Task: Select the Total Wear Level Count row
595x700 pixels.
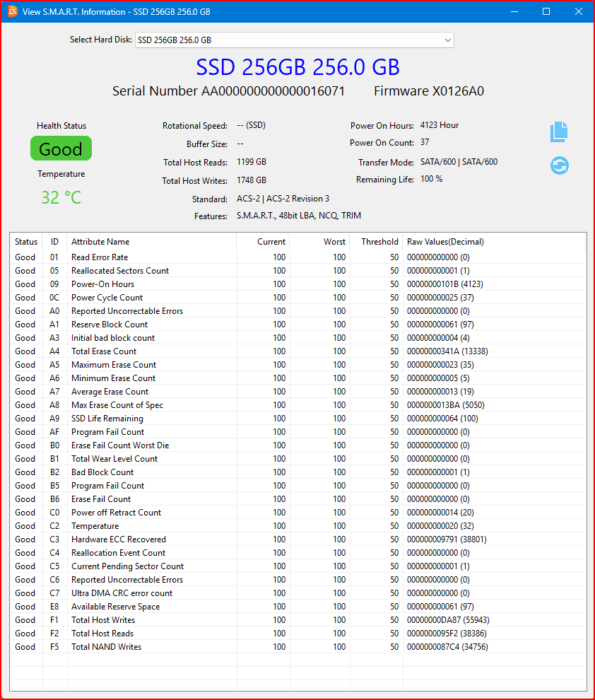Action: click(x=298, y=458)
